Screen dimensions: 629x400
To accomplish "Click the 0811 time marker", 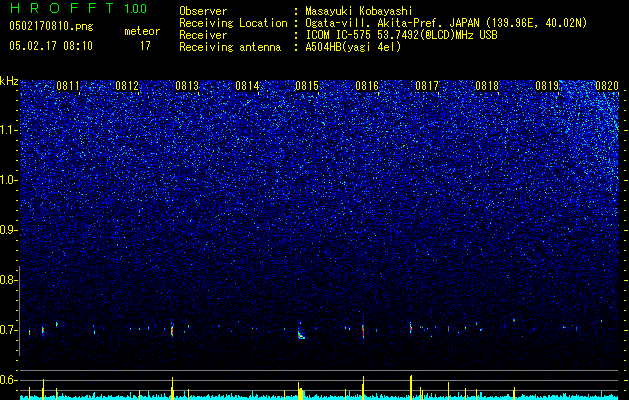I will (x=68, y=86).
